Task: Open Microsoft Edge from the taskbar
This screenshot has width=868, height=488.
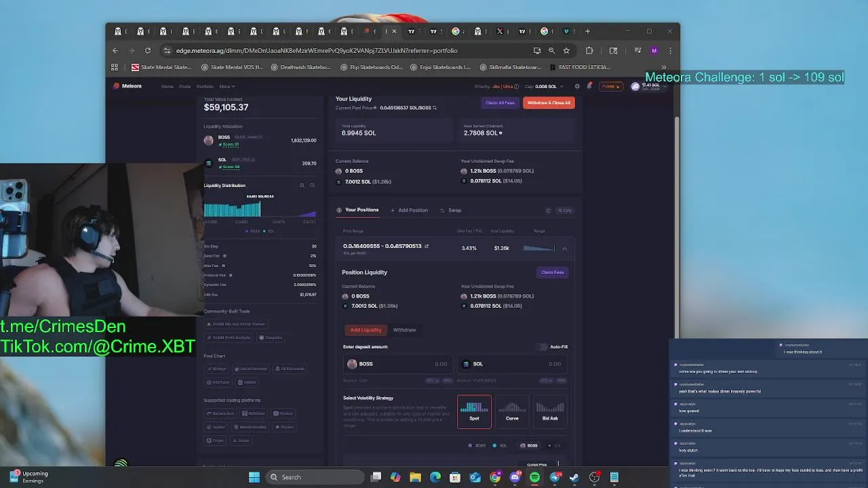Action: tap(435, 477)
